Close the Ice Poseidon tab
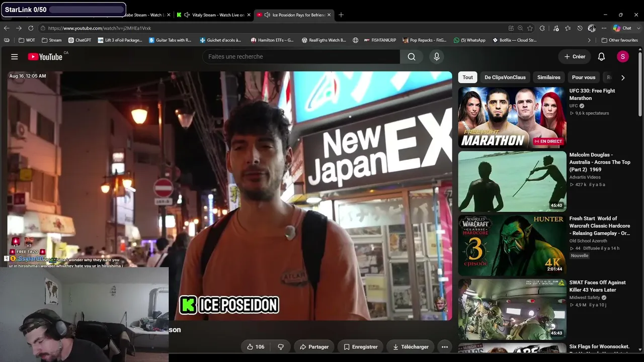 tap(329, 15)
